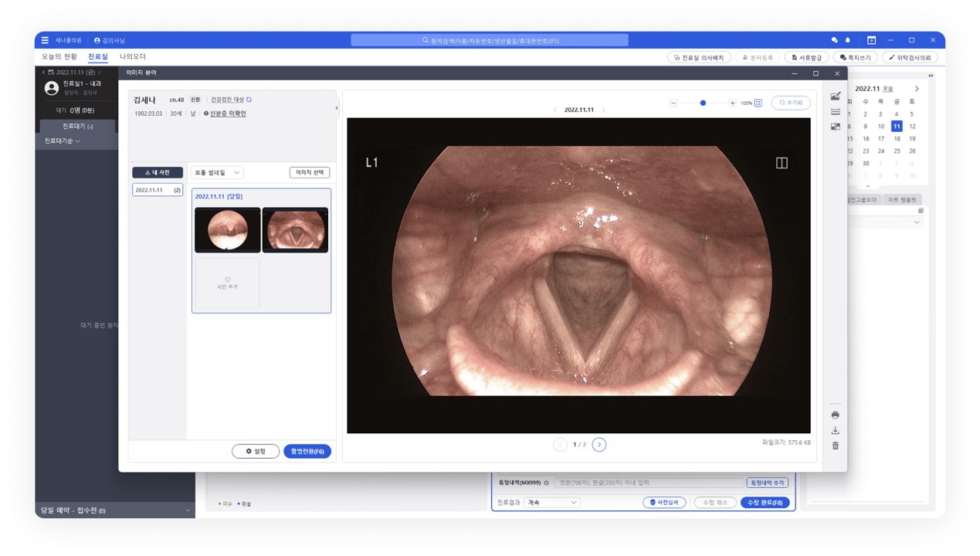Switch to the 오늘의 현황 tab

[59, 56]
